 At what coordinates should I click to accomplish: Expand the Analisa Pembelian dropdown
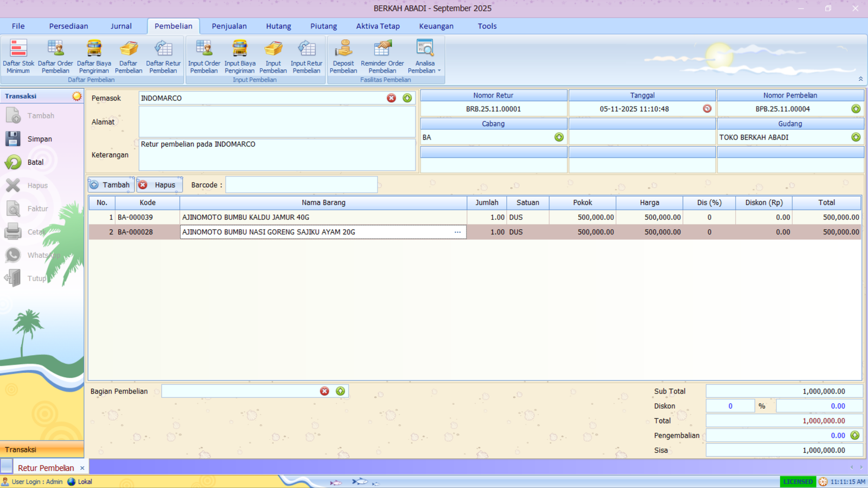[x=439, y=71]
